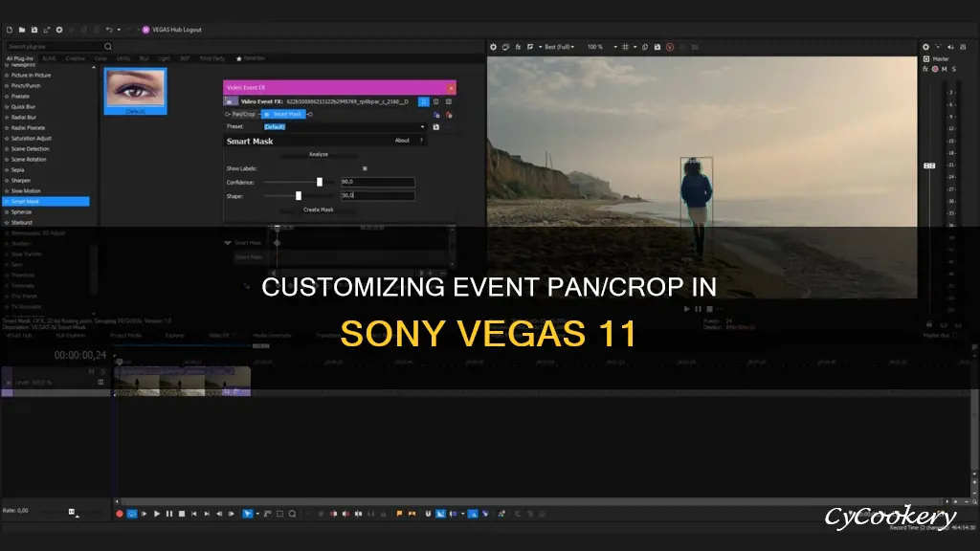
Task: Open the Creative plug-ins tab
Action: tap(76, 58)
